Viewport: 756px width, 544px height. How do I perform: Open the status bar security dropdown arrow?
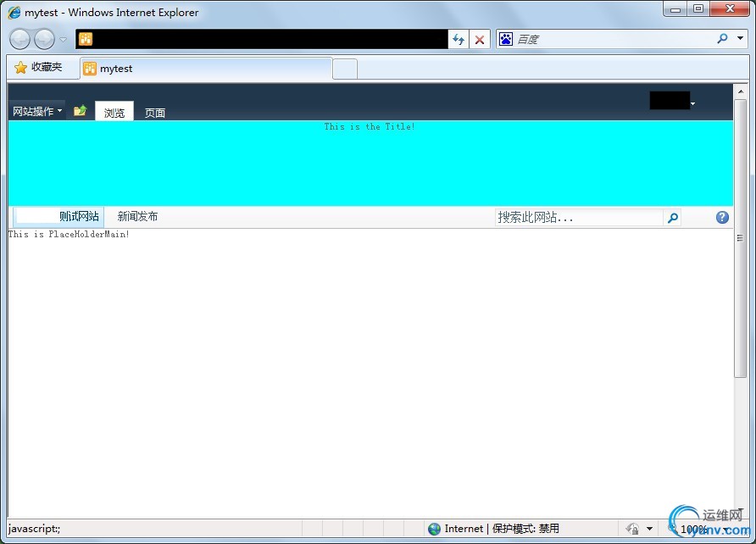(649, 529)
